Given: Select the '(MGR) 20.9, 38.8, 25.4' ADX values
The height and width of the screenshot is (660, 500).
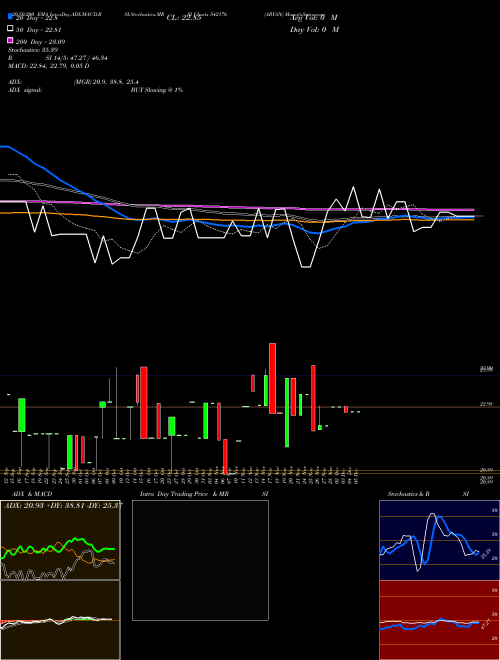Looking at the screenshot, I should tap(106, 82).
